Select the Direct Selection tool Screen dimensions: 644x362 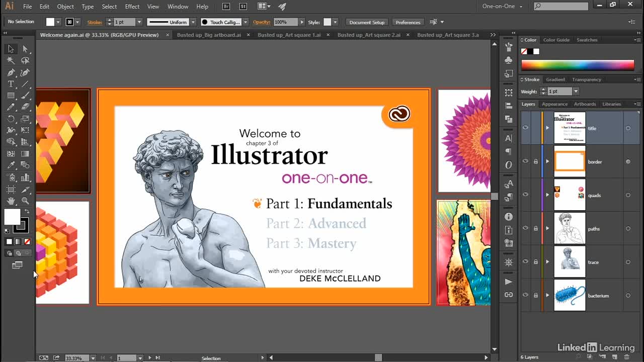coord(25,49)
